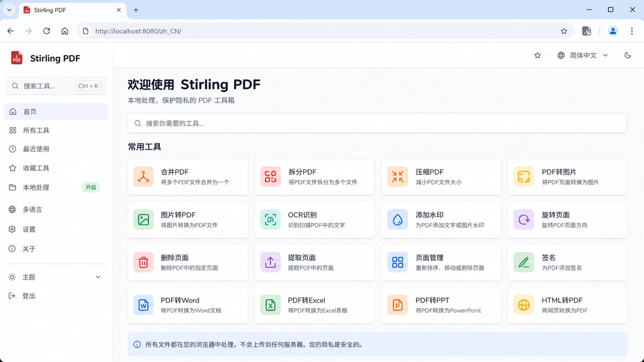Open the browser profile avatar icon
Viewport: 644px width, 362px height.
[613, 31]
